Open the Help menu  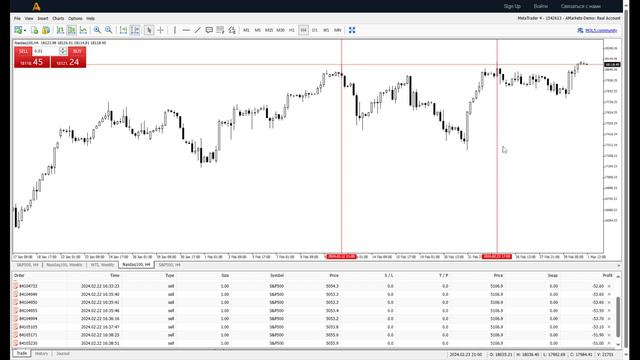(x=90, y=18)
